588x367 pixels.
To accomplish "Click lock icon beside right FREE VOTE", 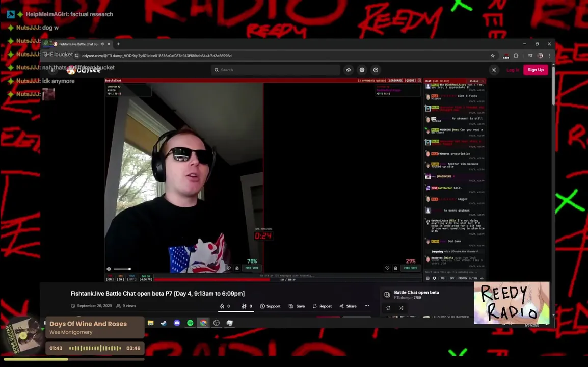I will (395, 268).
